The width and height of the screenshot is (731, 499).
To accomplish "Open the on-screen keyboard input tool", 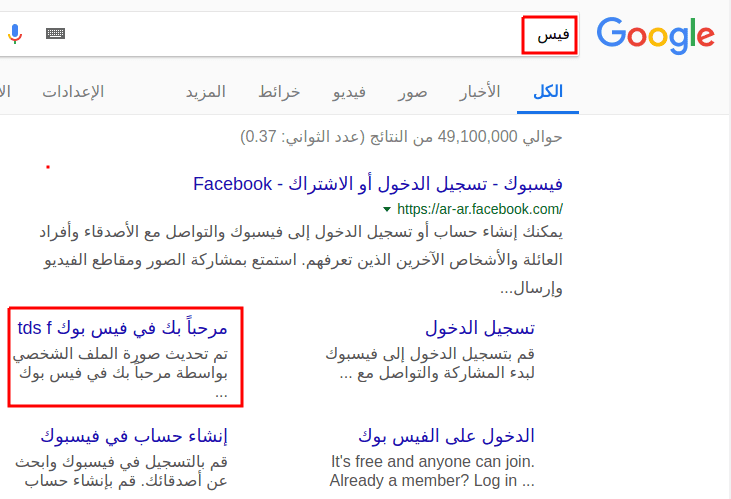I will (x=55, y=34).
